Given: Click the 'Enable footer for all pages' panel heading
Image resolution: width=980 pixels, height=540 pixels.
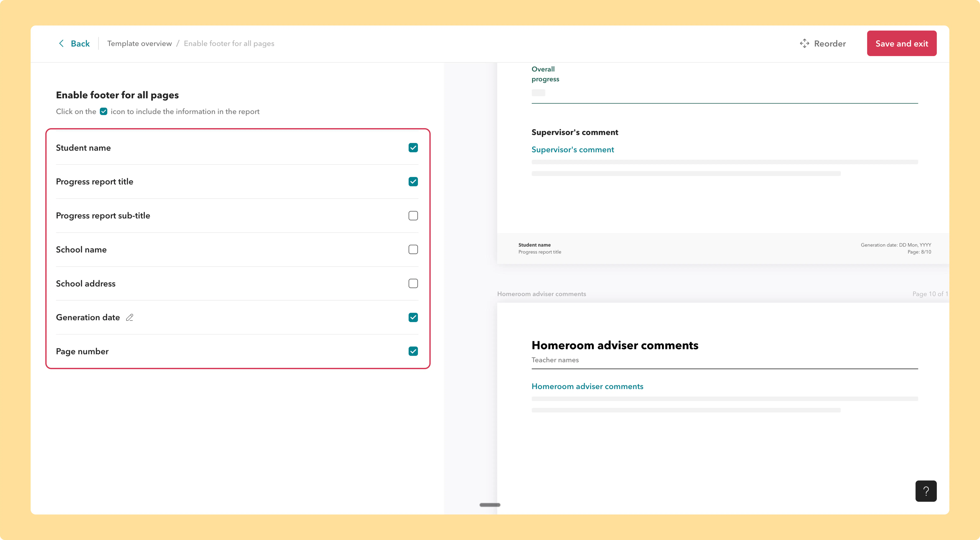Looking at the screenshot, I should (117, 95).
